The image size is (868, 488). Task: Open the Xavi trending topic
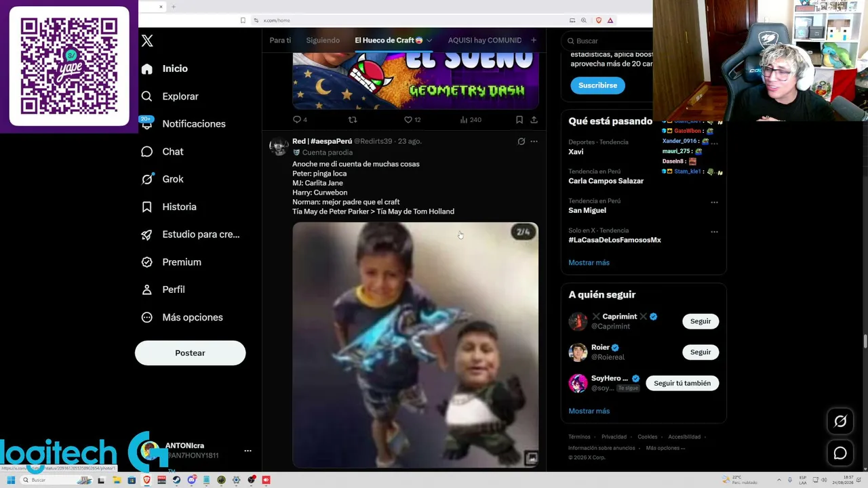[x=576, y=152]
